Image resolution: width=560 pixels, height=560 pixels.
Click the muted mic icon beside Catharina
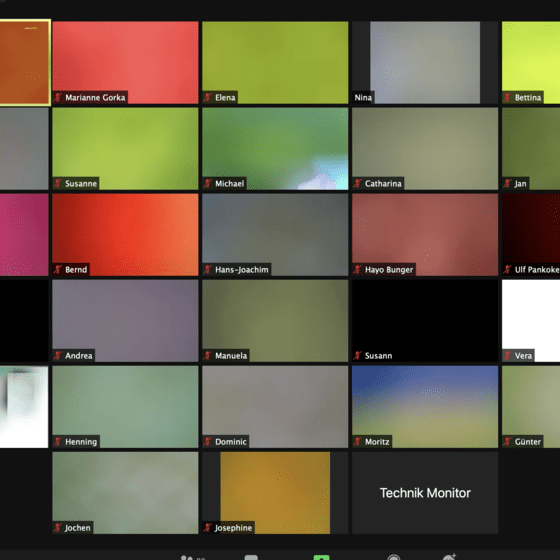coord(358,183)
